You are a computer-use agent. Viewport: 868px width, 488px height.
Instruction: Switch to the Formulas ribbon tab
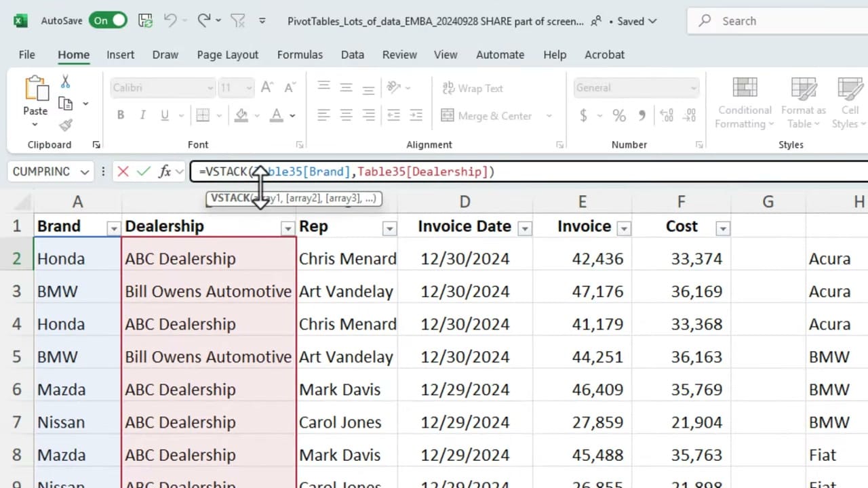(x=300, y=55)
